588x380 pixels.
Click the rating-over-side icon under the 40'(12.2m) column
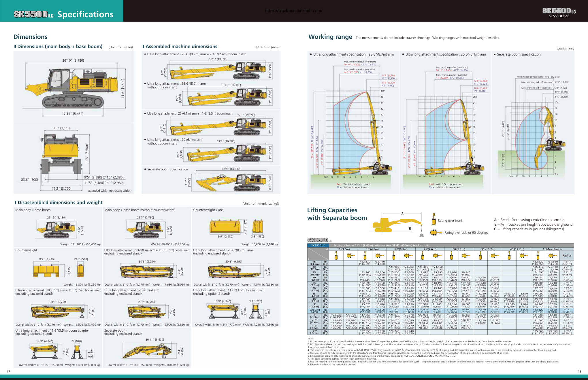[524, 255]
